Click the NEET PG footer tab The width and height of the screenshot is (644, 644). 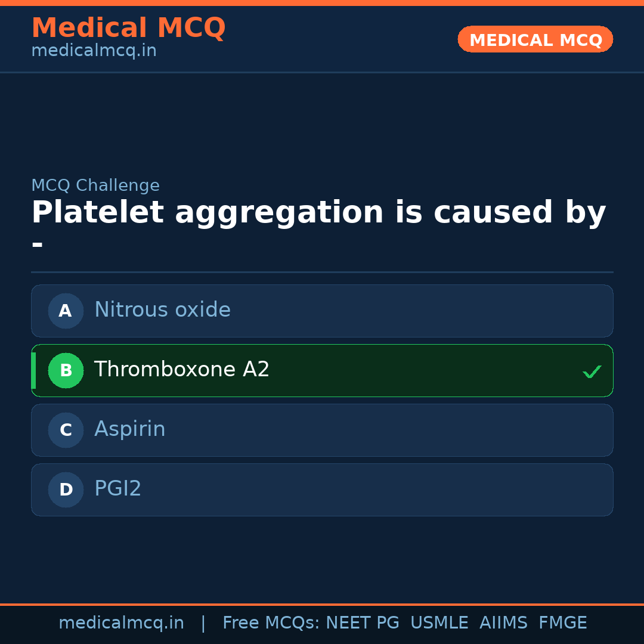(x=362, y=622)
